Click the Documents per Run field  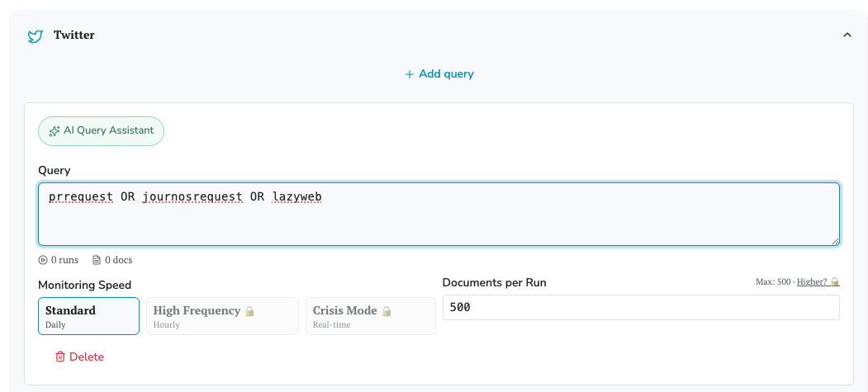641,308
